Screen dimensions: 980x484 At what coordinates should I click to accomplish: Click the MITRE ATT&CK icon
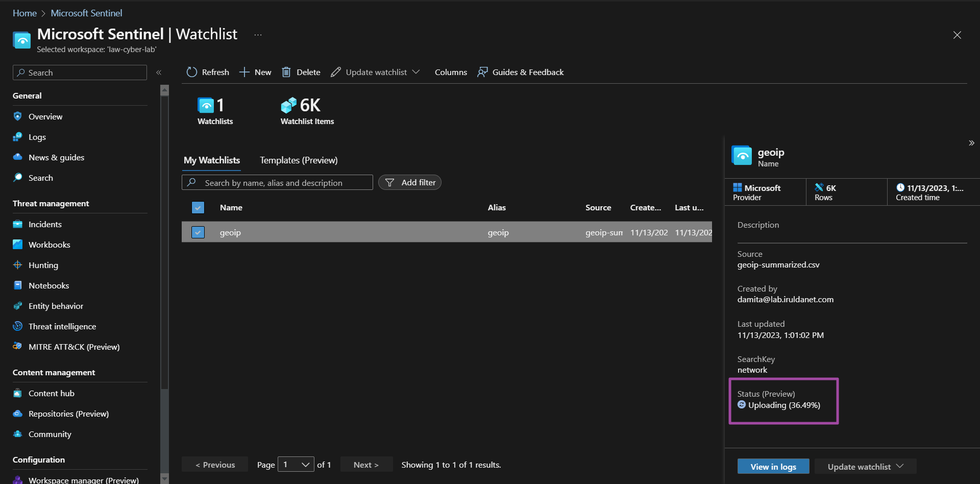click(x=18, y=346)
